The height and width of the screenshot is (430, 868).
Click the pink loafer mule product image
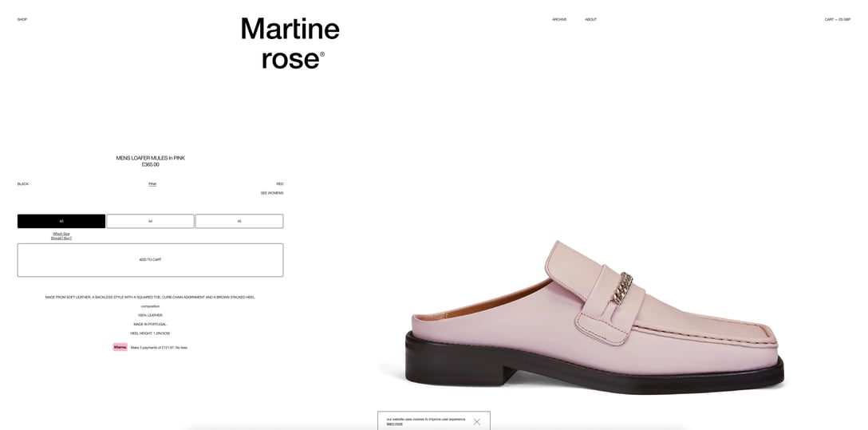tap(594, 318)
